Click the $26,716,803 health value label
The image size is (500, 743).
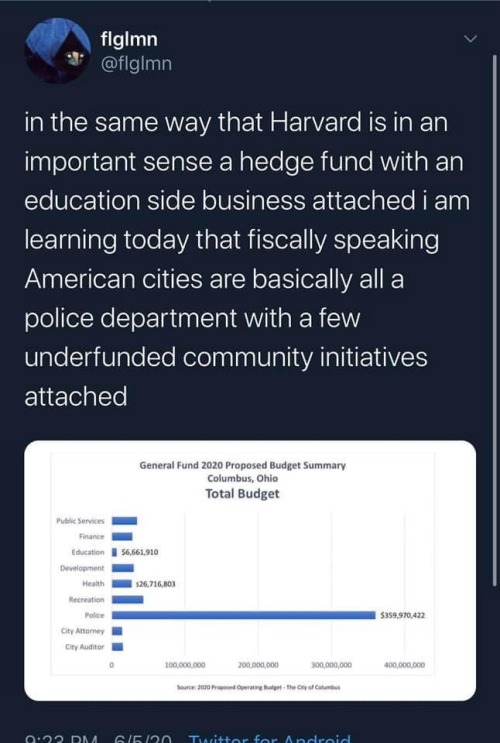click(155, 584)
